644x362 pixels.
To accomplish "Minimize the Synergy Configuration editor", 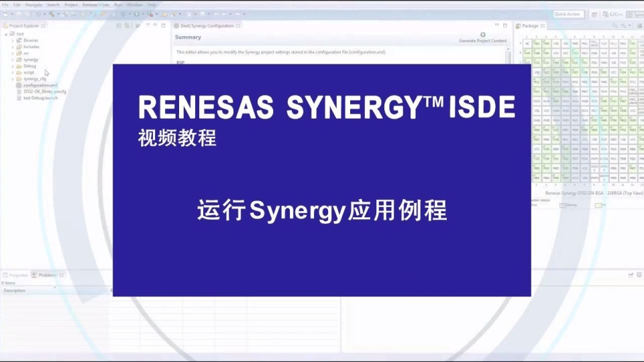I will [497, 25].
